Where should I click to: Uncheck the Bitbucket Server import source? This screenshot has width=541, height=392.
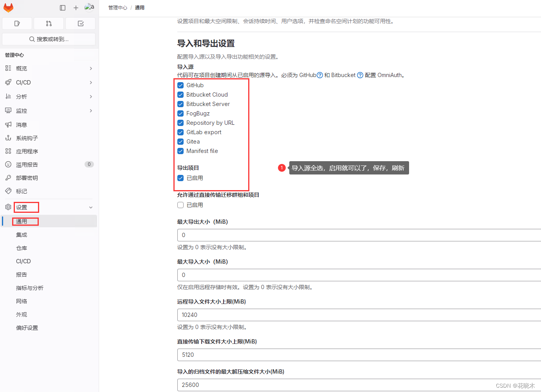click(180, 104)
